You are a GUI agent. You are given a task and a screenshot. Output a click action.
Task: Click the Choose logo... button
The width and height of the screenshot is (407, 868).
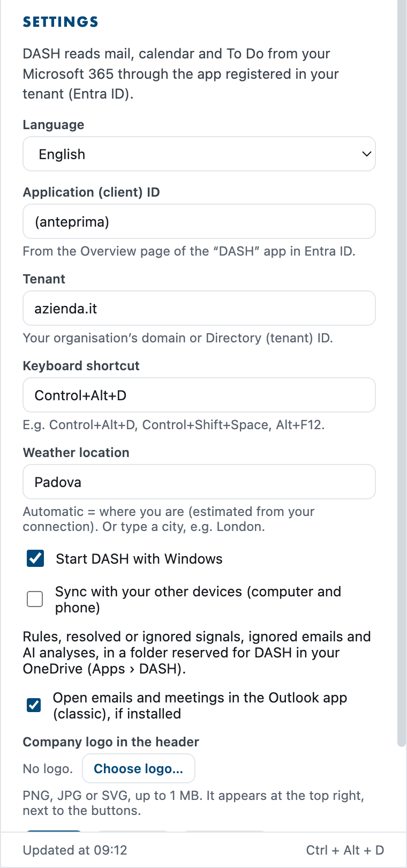coord(139,768)
